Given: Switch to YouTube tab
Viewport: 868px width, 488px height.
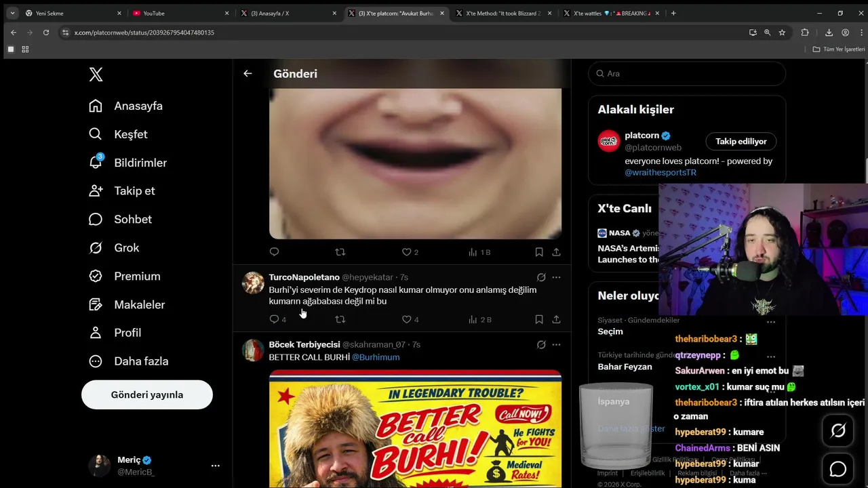Looking at the screenshot, I should pyautogui.click(x=181, y=13).
